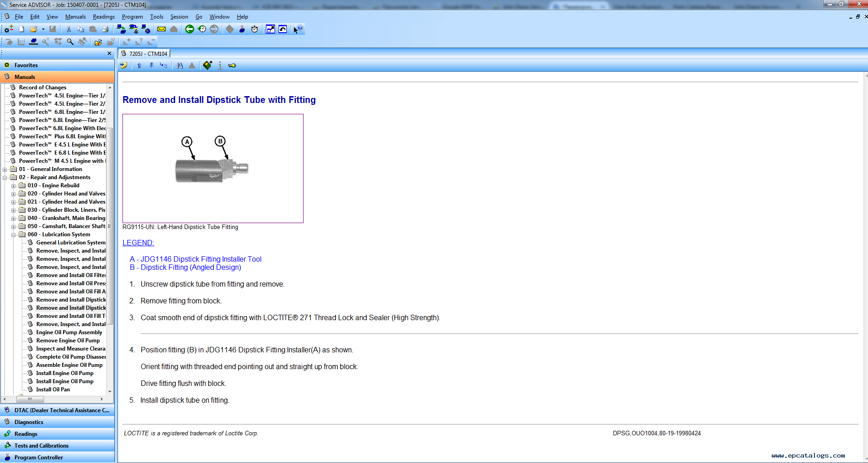Click the tree vertical scrollbar down arrow
The image size is (868, 463).
[110, 391]
